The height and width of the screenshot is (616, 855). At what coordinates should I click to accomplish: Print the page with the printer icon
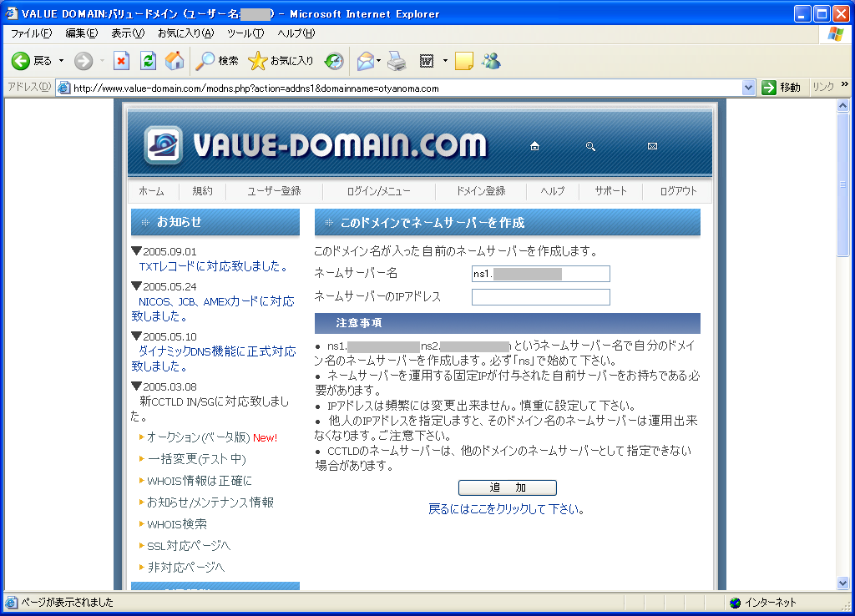[397, 61]
